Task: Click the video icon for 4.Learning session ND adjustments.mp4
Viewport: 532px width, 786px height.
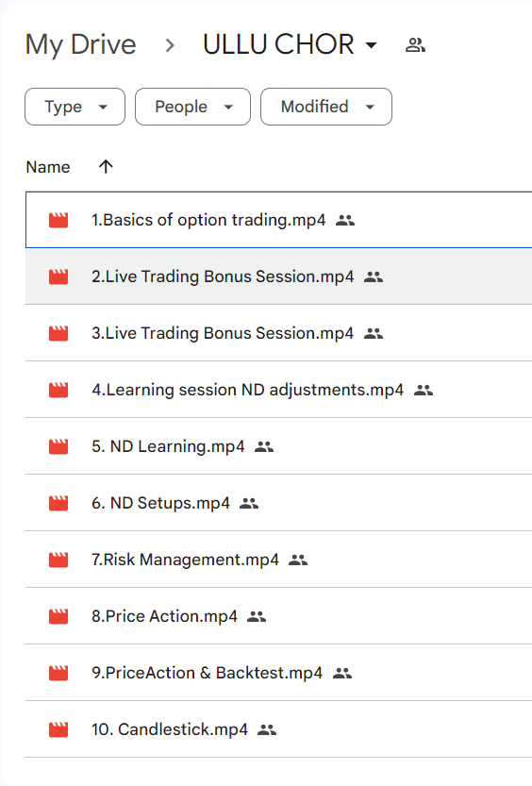Action: click(58, 390)
